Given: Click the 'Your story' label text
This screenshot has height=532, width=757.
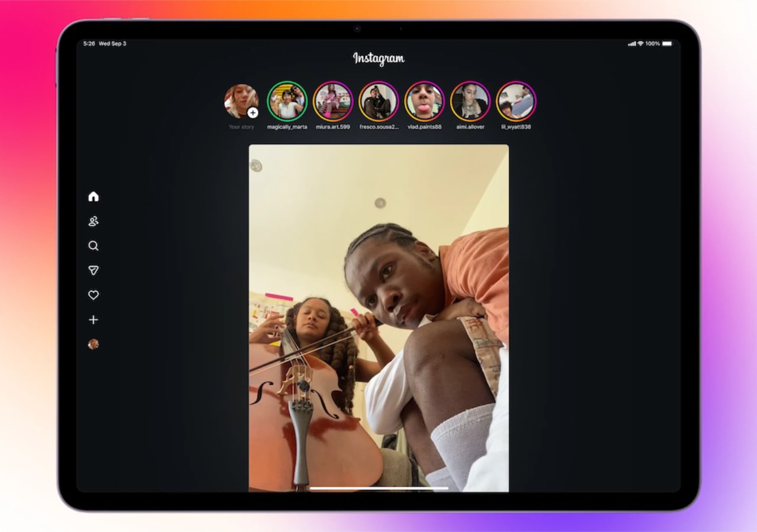Looking at the screenshot, I should click(241, 127).
